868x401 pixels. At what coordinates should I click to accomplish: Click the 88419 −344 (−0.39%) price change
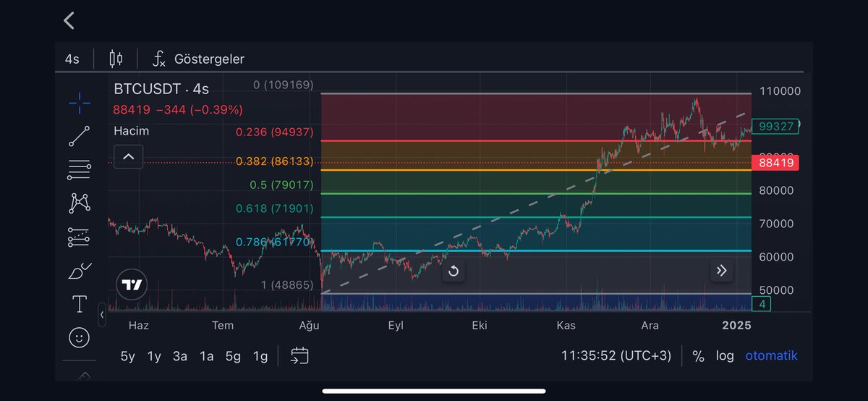click(x=178, y=110)
